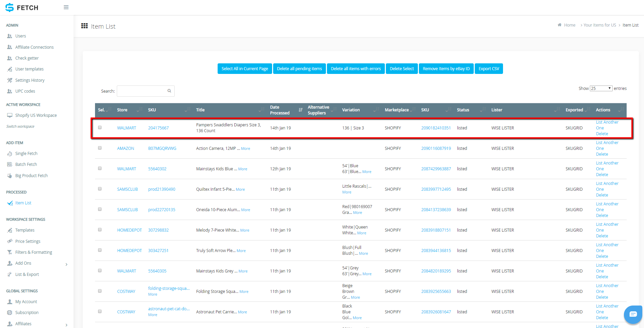The width and height of the screenshot is (644, 328).
Task: Toggle the hamburger sidebar menu icon
Action: (66, 7)
